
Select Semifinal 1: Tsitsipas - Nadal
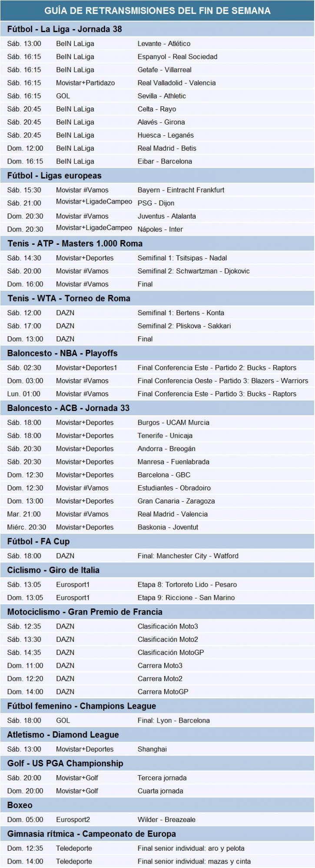[182, 258]
